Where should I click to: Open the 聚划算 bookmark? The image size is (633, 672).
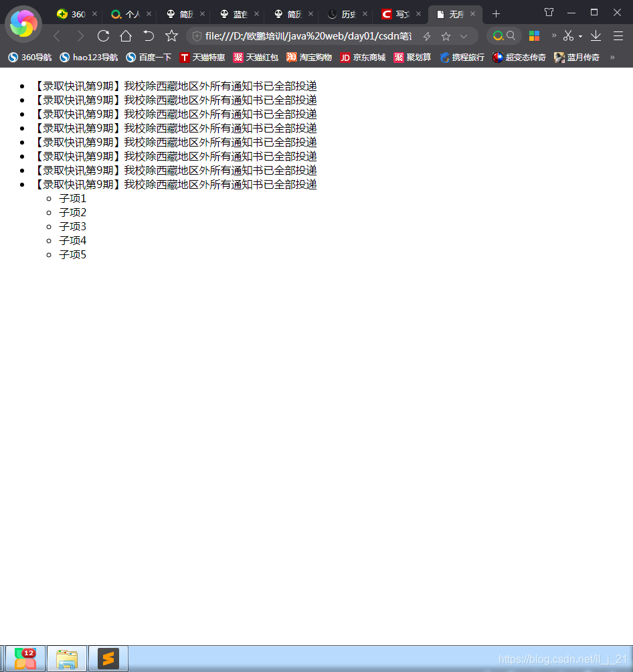pos(412,57)
